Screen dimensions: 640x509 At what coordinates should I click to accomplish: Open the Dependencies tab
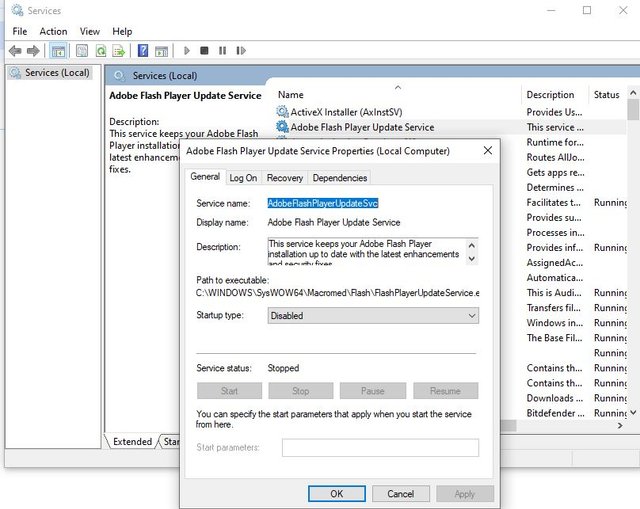coord(339,178)
